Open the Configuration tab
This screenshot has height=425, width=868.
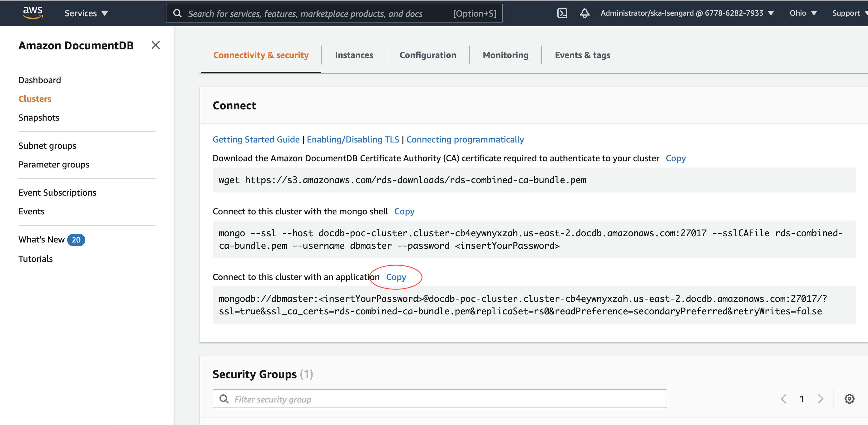tap(427, 55)
